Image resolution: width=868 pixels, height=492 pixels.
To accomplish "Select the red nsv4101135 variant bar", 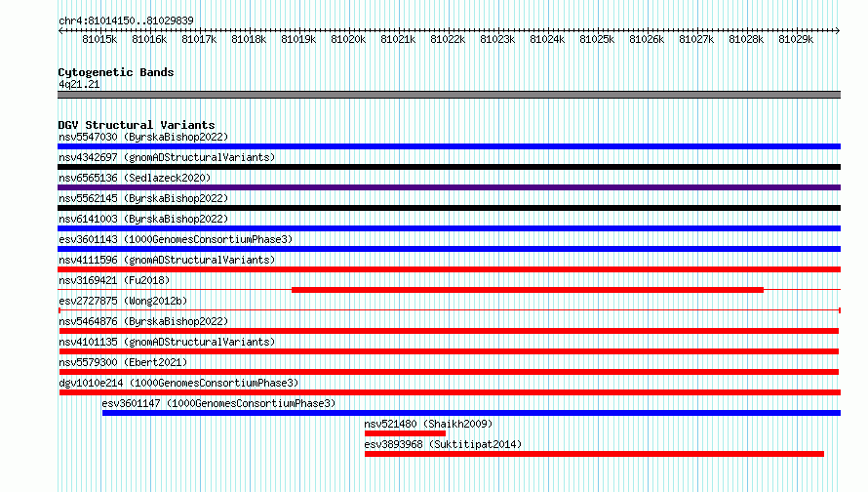I will [449, 351].
